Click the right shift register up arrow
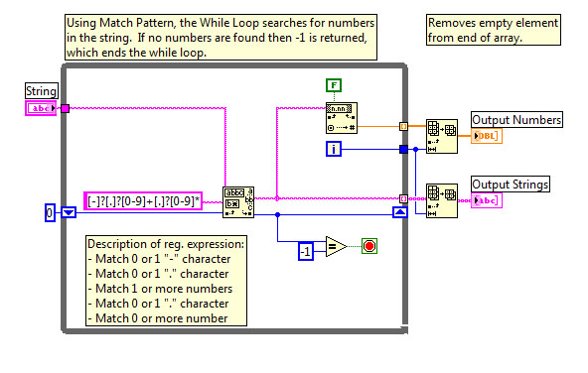Screen dimensions: 588x373 coord(400,212)
